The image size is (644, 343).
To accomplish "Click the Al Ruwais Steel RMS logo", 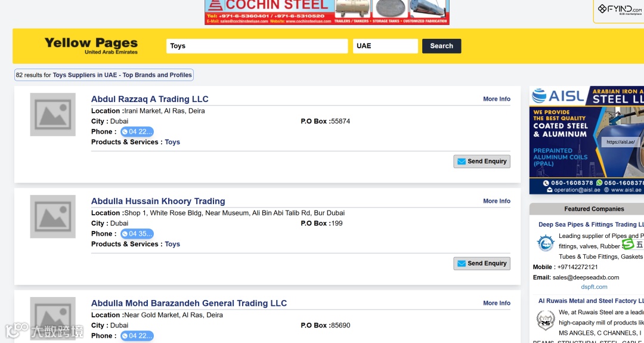I will click(546, 320).
